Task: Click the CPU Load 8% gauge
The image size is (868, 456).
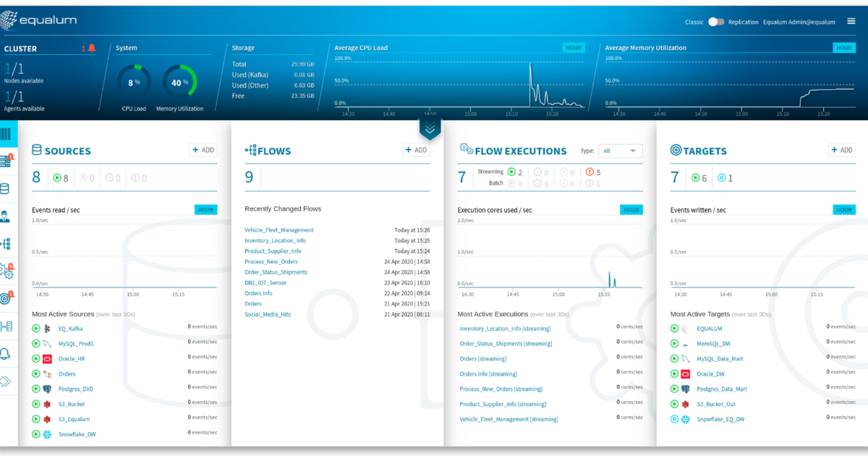Action: [x=134, y=83]
